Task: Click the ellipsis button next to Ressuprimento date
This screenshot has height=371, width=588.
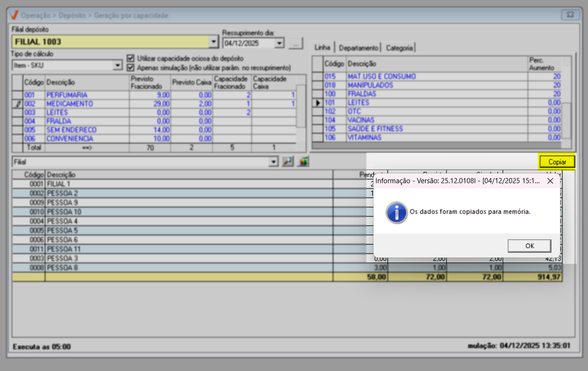Action: click(295, 43)
